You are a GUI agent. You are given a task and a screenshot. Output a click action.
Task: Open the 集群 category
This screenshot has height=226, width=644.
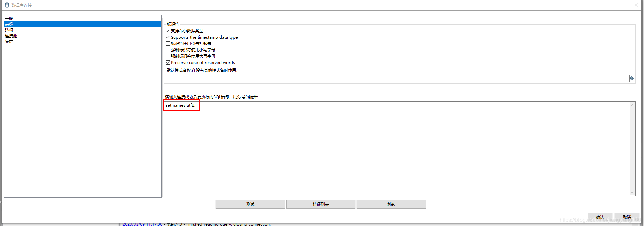(x=82, y=42)
